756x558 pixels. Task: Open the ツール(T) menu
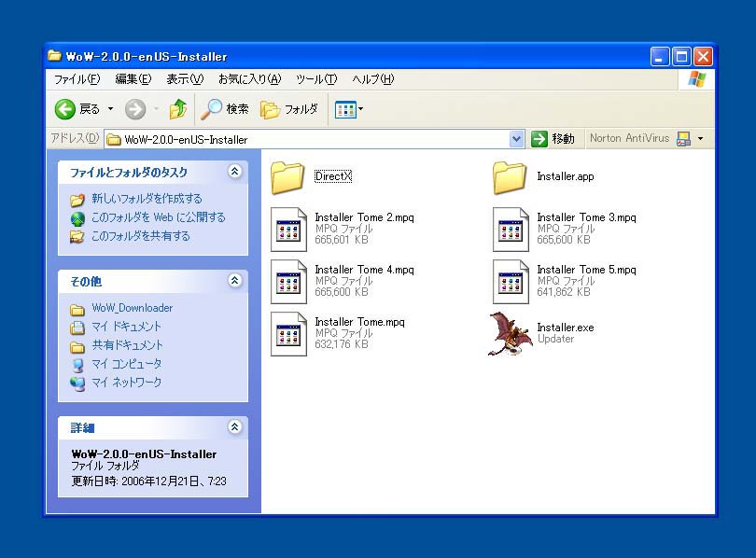click(316, 79)
